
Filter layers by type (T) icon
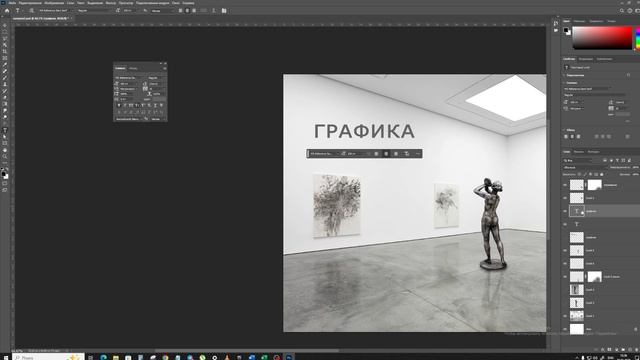click(617, 160)
